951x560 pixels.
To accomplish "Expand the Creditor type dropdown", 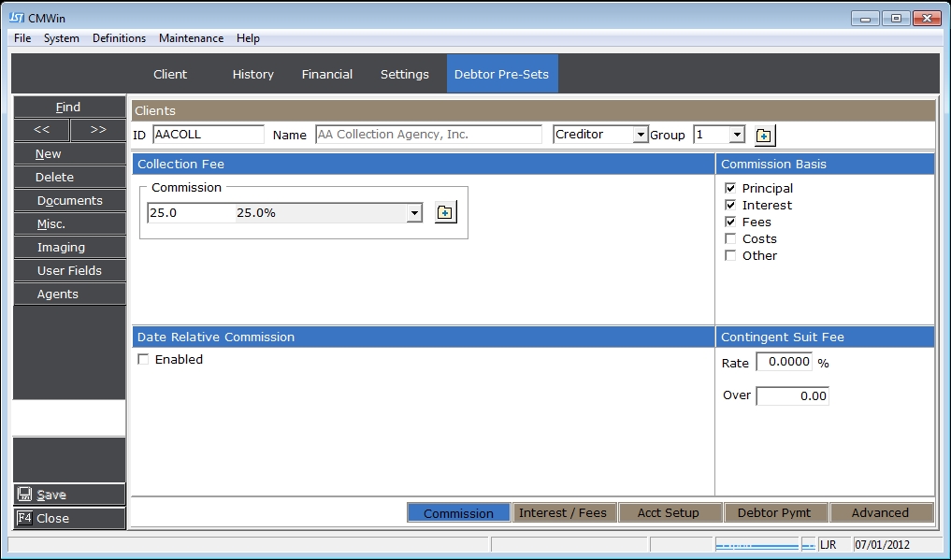I will coord(641,136).
